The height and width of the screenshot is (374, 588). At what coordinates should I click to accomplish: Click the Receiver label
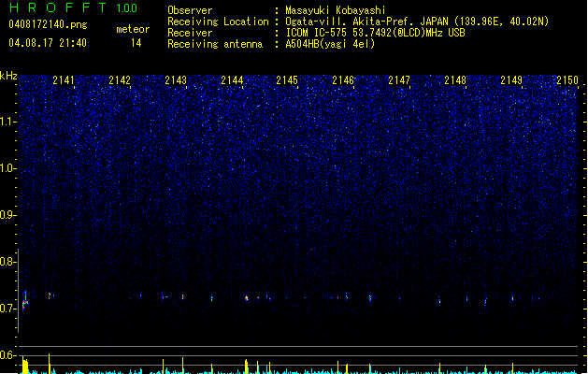pyautogui.click(x=190, y=33)
